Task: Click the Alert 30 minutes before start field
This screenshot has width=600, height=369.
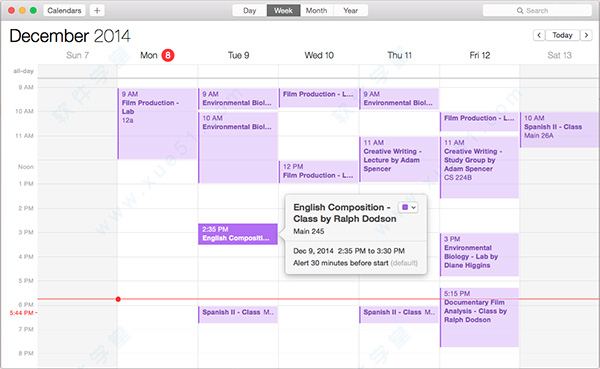Action: [355, 263]
